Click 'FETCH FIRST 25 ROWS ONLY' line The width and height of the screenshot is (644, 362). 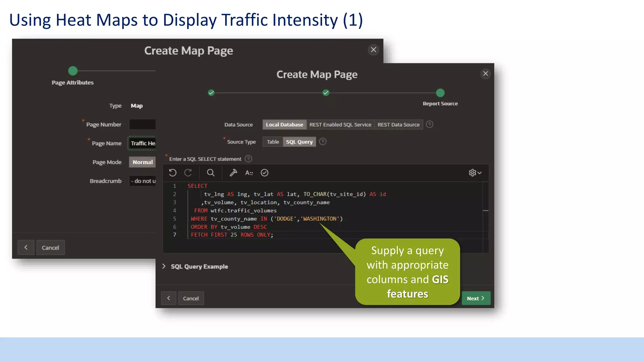tap(232, 235)
